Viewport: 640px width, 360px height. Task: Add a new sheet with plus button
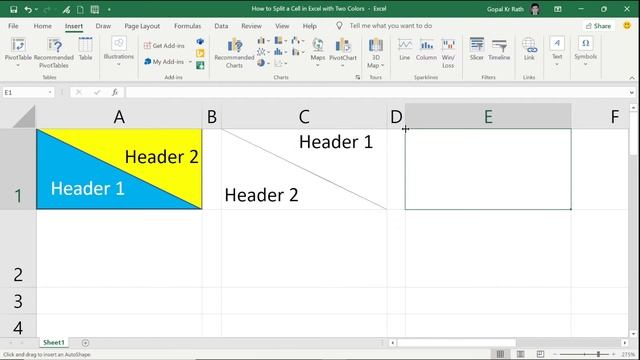[x=85, y=343]
